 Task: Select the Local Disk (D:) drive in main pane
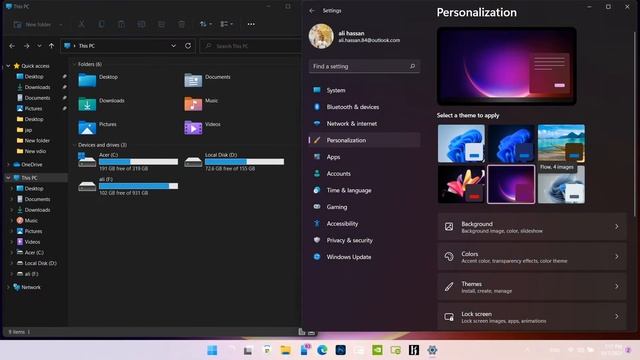[x=234, y=162]
